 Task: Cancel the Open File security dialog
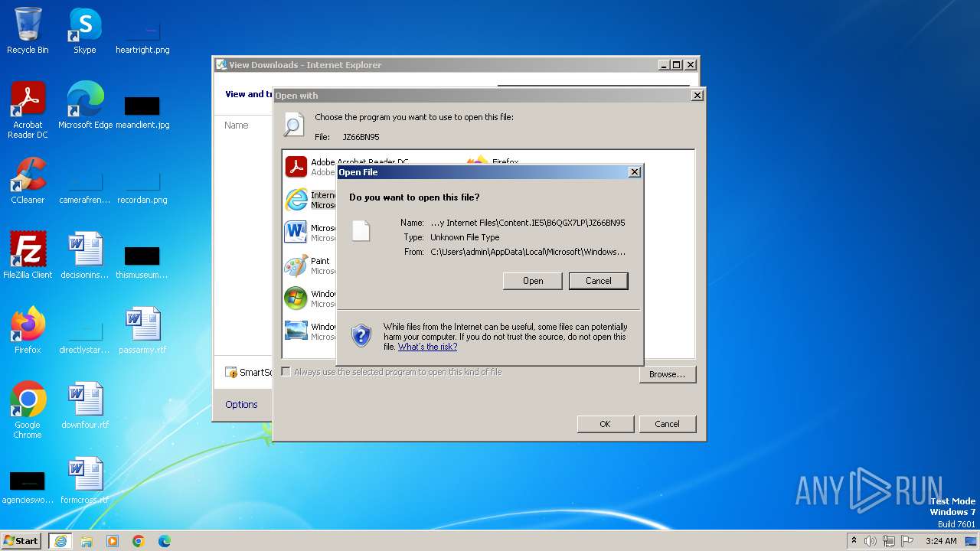pyautogui.click(x=599, y=281)
